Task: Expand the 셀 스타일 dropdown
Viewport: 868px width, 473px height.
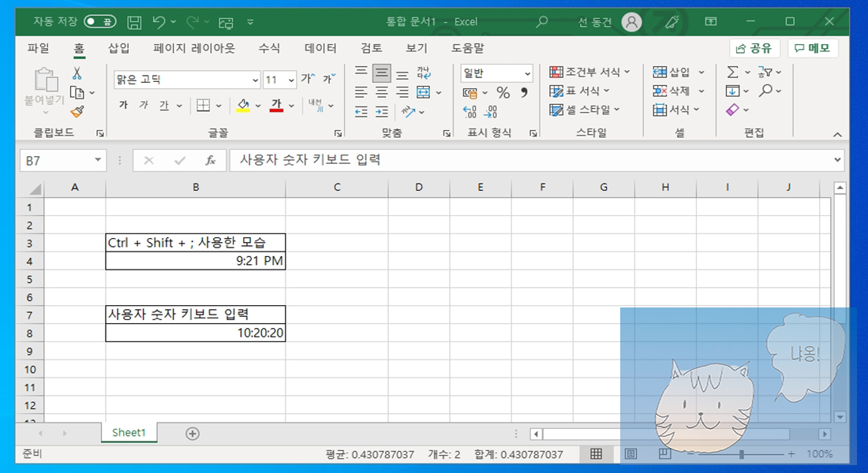Action: (x=617, y=110)
